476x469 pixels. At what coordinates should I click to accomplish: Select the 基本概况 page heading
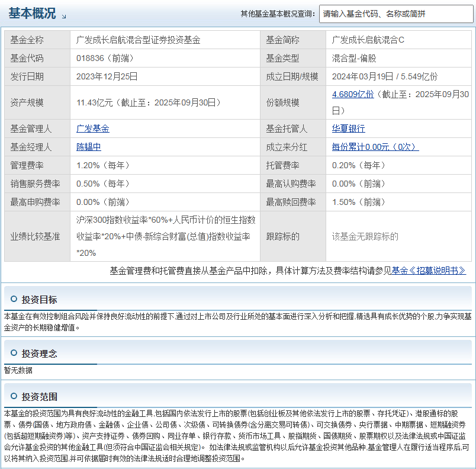(x=32, y=14)
